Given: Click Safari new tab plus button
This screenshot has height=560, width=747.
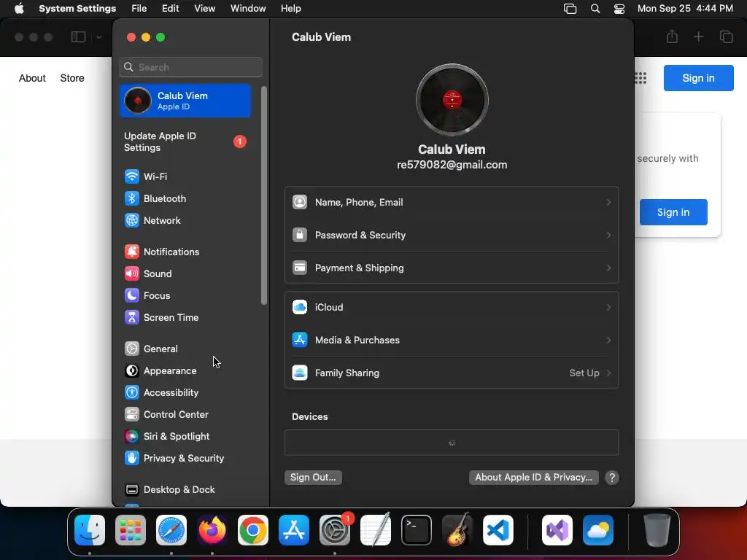Looking at the screenshot, I should 698,36.
